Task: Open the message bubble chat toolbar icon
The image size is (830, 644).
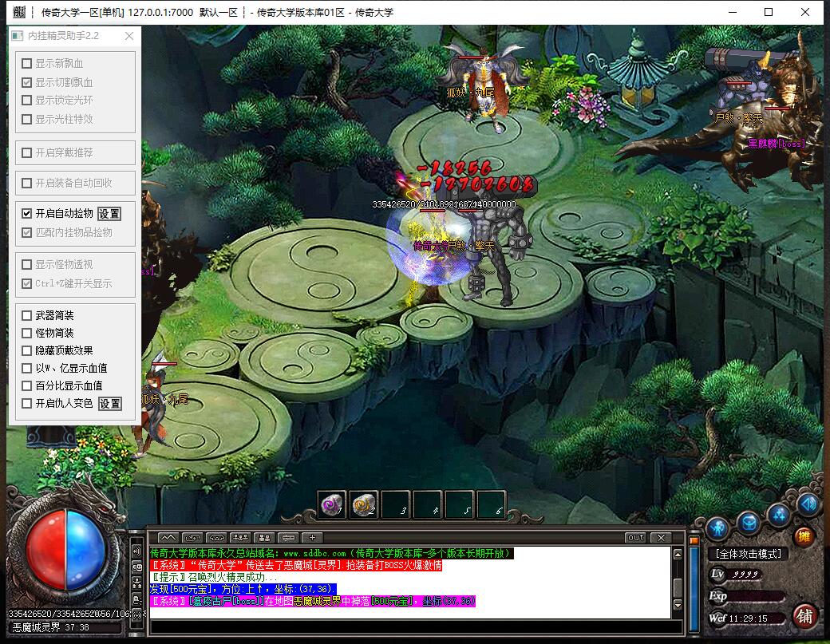Action: coord(288,538)
